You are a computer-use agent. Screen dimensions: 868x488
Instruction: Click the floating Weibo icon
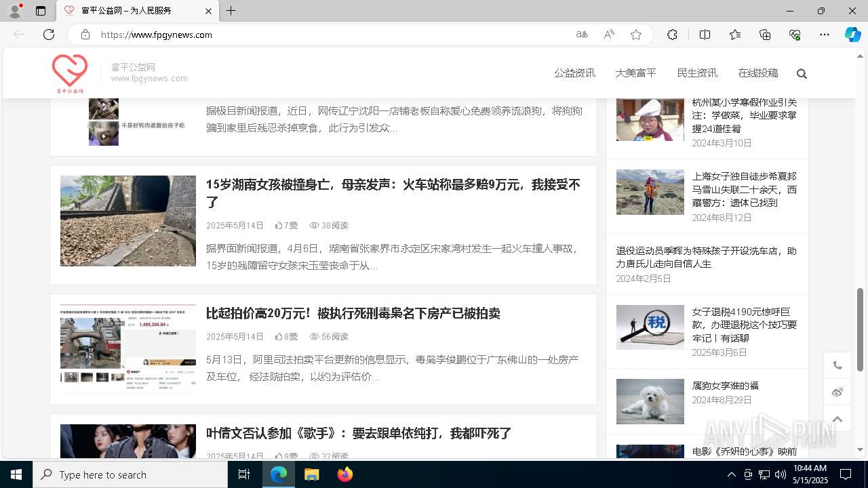point(837,392)
